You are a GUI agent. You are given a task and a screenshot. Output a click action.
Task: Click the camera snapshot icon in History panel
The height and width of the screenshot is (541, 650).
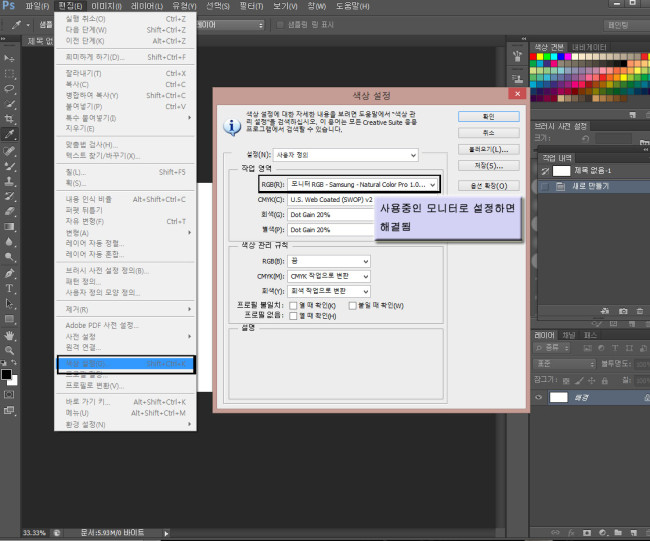coord(622,311)
